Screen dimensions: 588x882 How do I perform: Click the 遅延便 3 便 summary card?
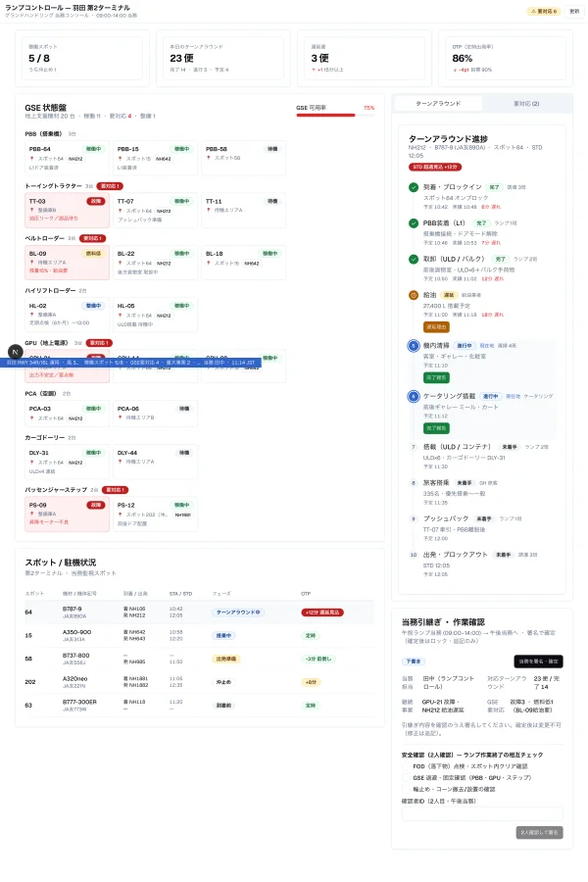(364, 59)
